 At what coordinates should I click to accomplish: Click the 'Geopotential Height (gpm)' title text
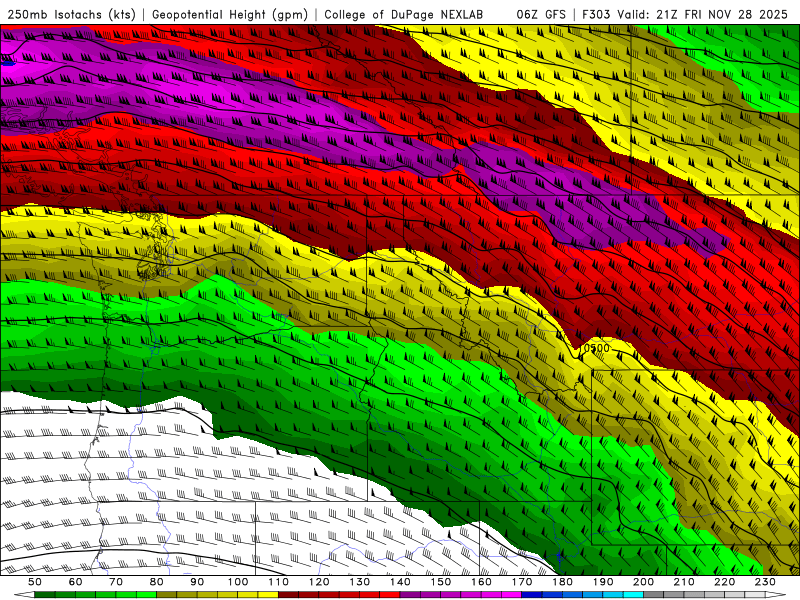230,14
